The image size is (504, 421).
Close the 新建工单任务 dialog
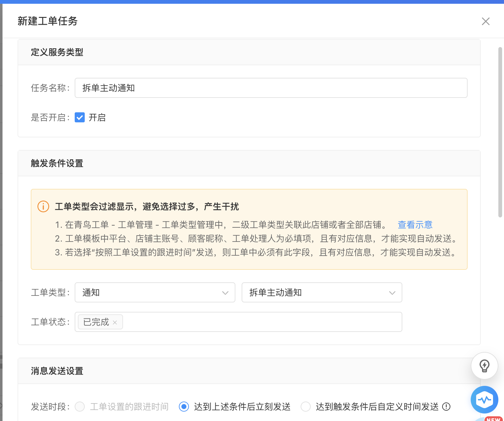click(485, 21)
